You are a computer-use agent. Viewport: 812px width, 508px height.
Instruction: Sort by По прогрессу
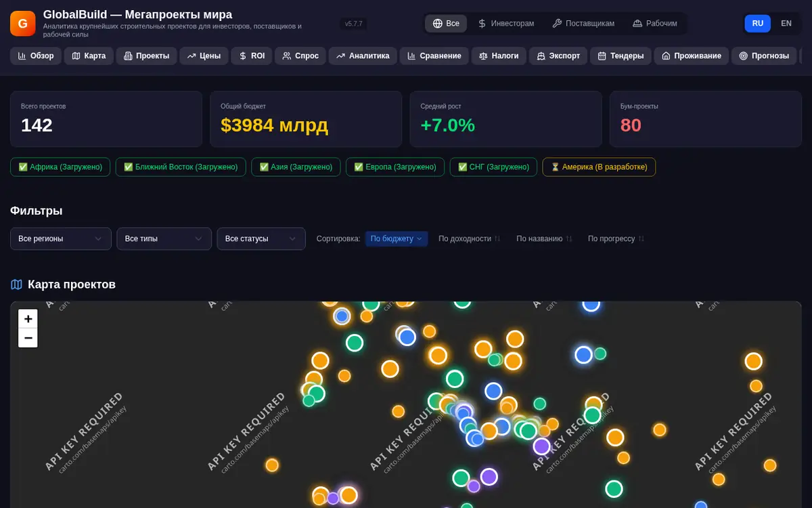(x=616, y=238)
